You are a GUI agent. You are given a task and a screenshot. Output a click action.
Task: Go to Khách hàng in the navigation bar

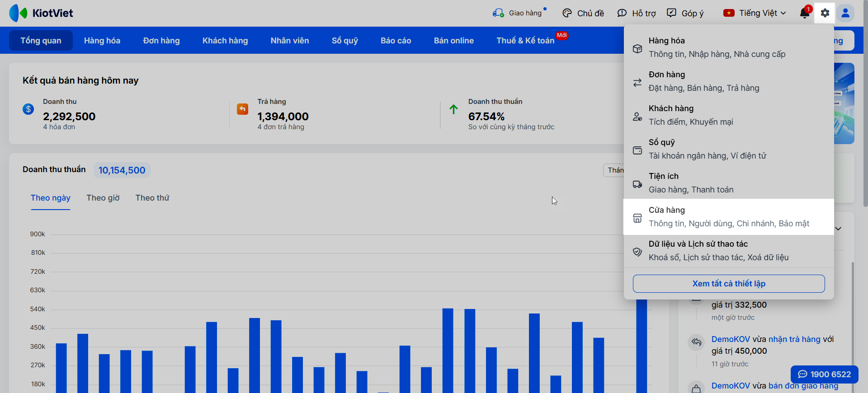(x=225, y=41)
